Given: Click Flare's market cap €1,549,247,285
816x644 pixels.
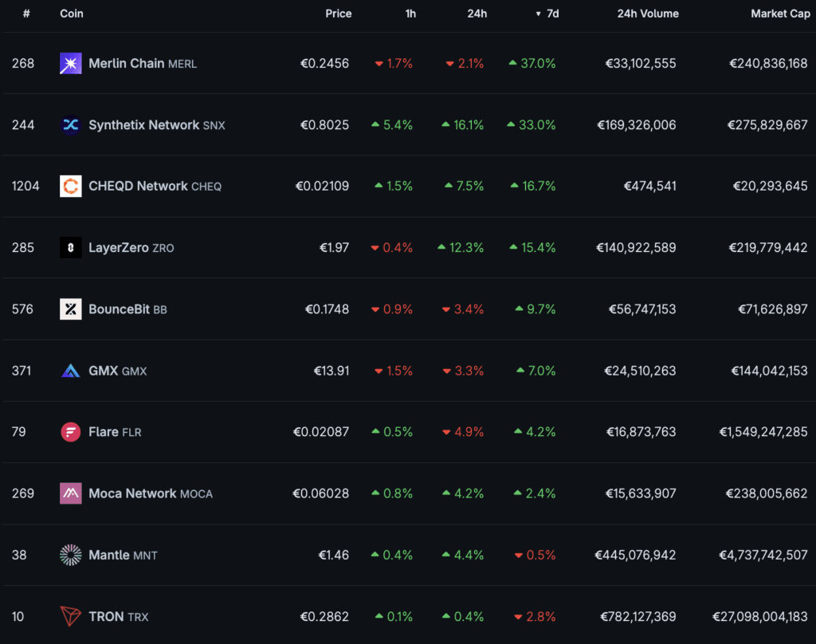Looking at the screenshot, I should [763, 432].
